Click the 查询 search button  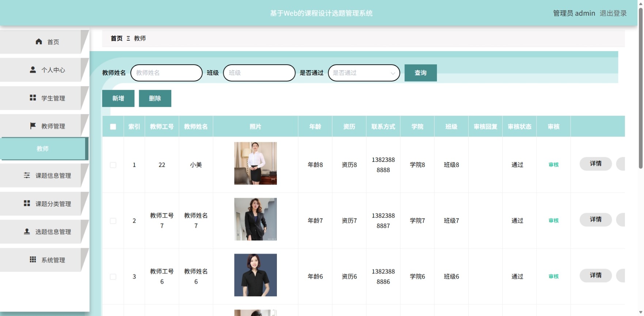420,73
